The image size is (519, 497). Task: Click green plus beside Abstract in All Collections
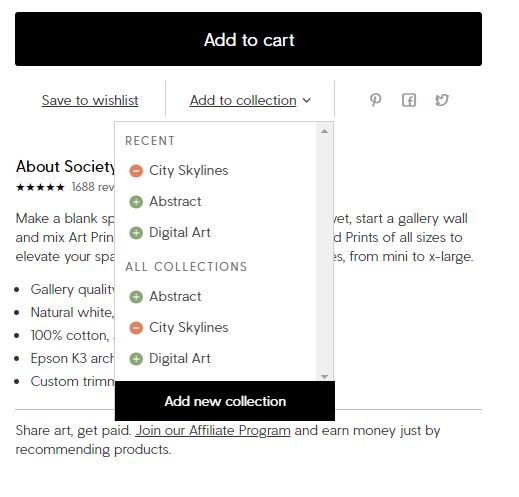coord(136,297)
